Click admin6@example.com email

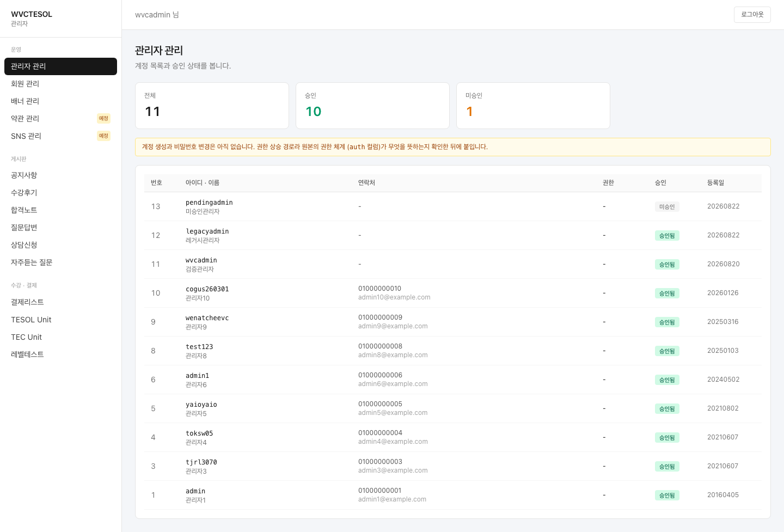pos(393,384)
